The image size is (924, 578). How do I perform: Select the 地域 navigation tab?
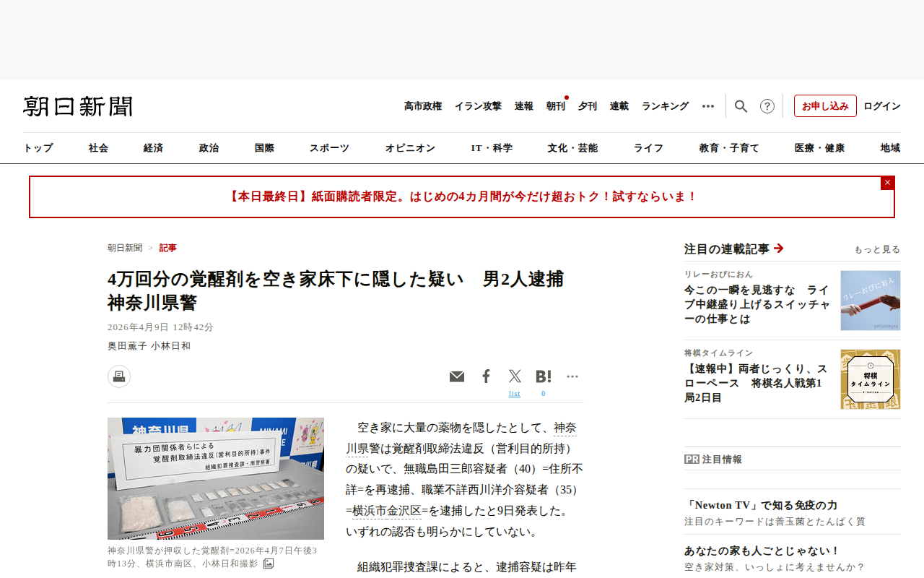pyautogui.click(x=890, y=148)
